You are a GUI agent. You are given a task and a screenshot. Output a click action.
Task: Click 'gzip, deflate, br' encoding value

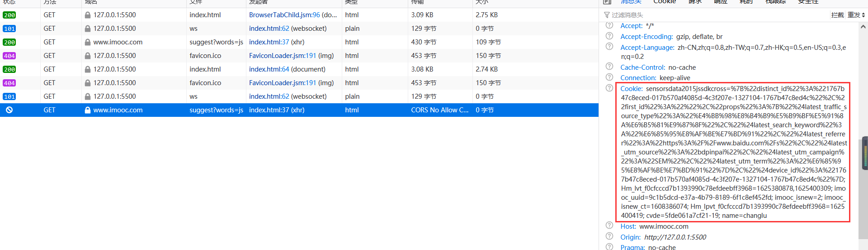[x=699, y=37]
